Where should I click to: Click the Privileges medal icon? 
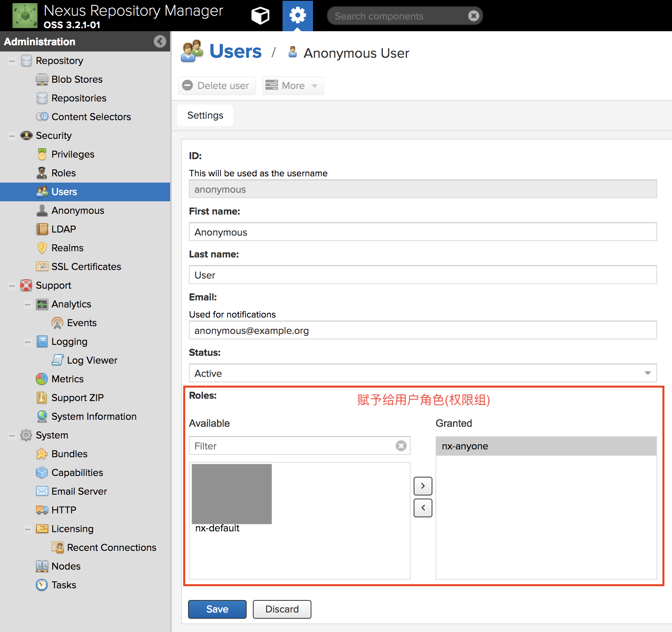[x=42, y=154]
